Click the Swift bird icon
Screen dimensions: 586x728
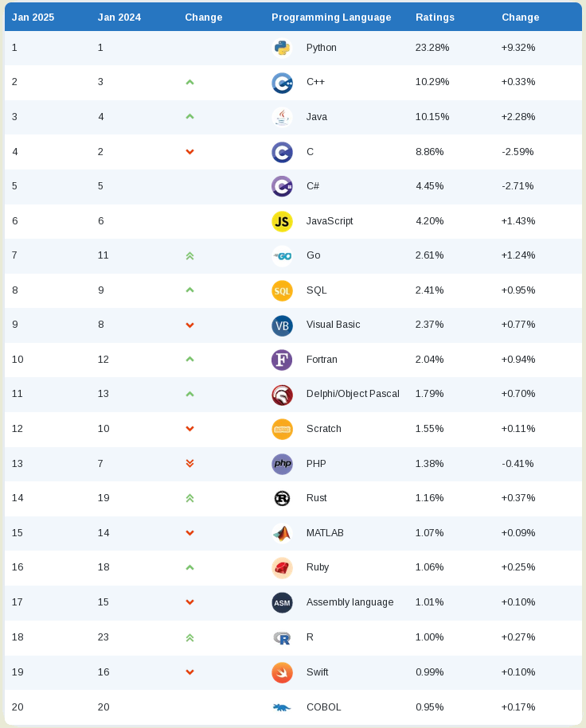pyautogui.click(x=282, y=672)
